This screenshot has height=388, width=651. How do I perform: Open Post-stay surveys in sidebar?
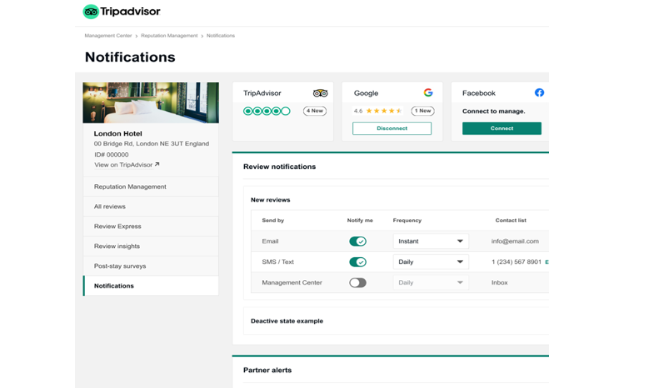pyautogui.click(x=151, y=266)
